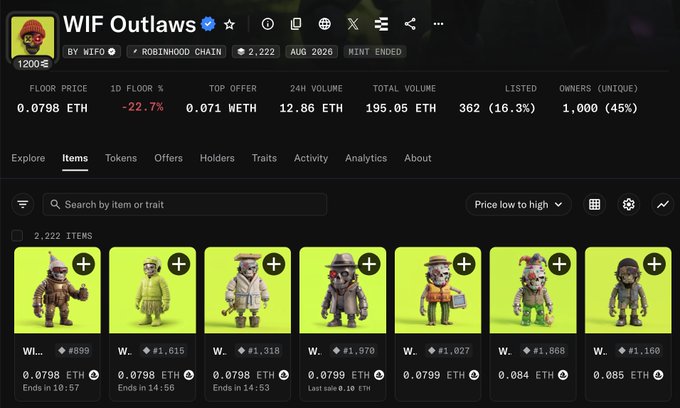Click the 1200 badge under the avatar
Screen dimensions: 680x408
click(x=33, y=64)
